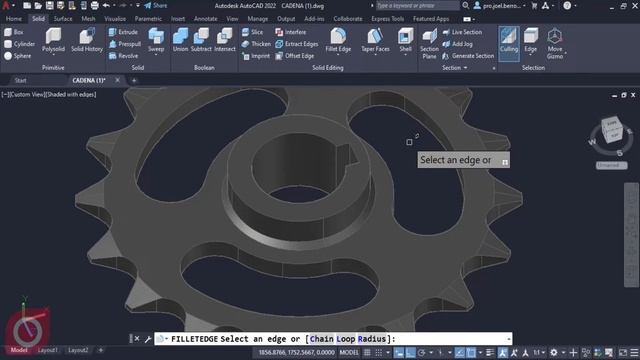Click the Extract Edges tool
Screen dimensions: 640x360
[x=297, y=44]
